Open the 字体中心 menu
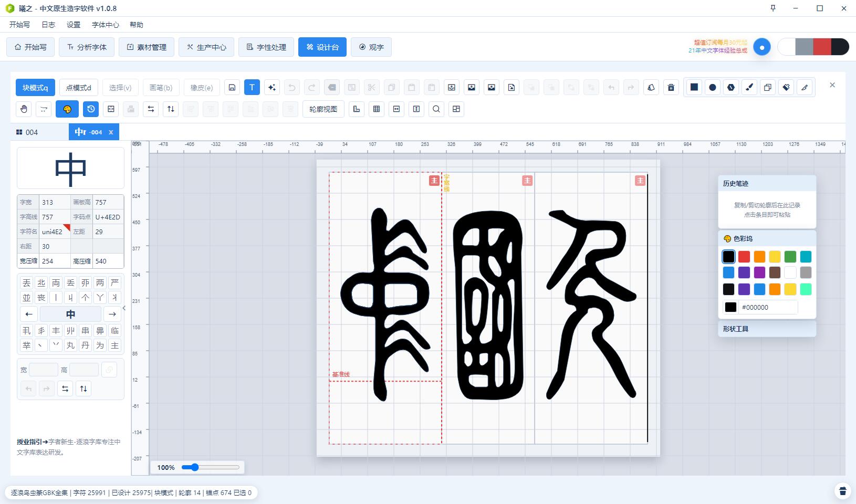This screenshot has width=856, height=504. [106, 25]
